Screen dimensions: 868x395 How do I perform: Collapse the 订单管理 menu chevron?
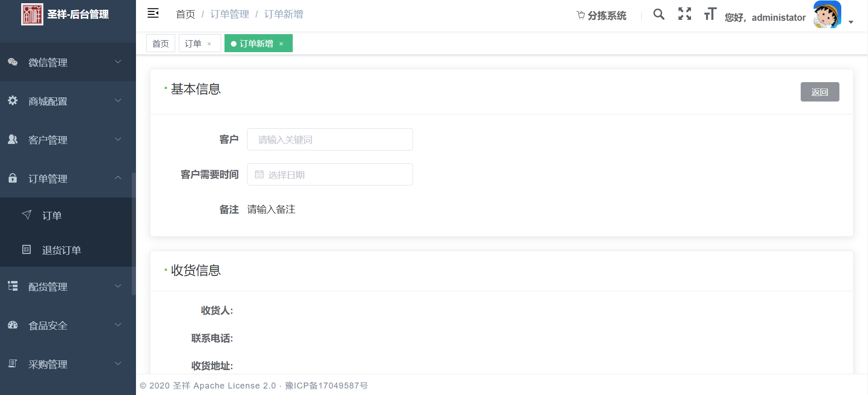pyautogui.click(x=118, y=178)
